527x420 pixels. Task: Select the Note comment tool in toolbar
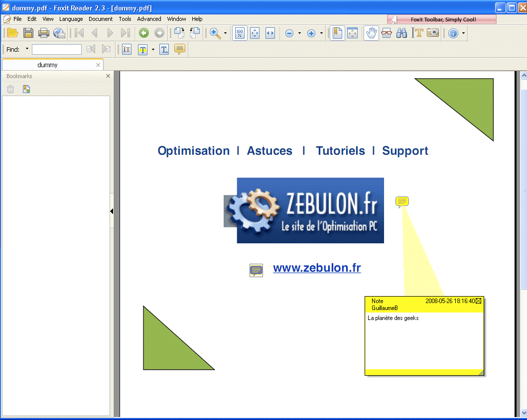pyautogui.click(x=180, y=49)
